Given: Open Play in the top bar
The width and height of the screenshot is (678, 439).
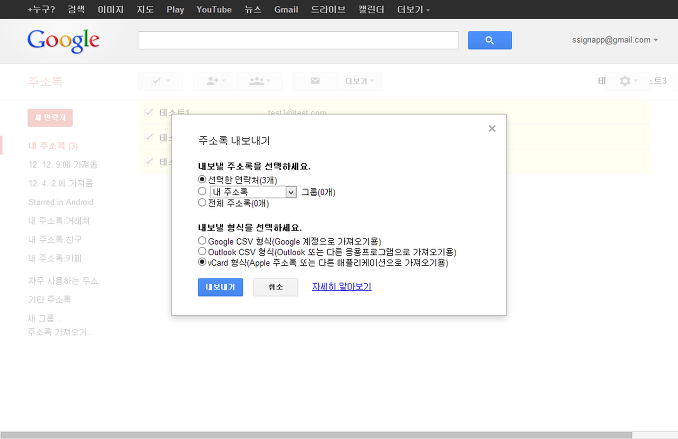Looking at the screenshot, I should click(x=175, y=10).
